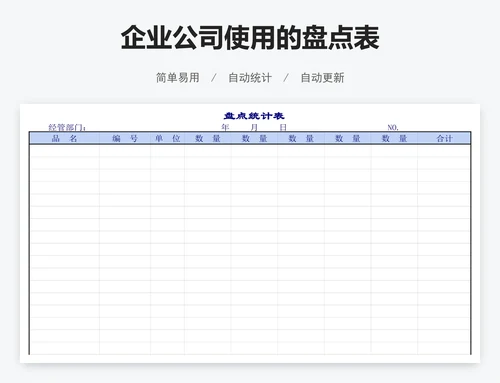Select the 数量 header beside 单位

click(x=208, y=138)
